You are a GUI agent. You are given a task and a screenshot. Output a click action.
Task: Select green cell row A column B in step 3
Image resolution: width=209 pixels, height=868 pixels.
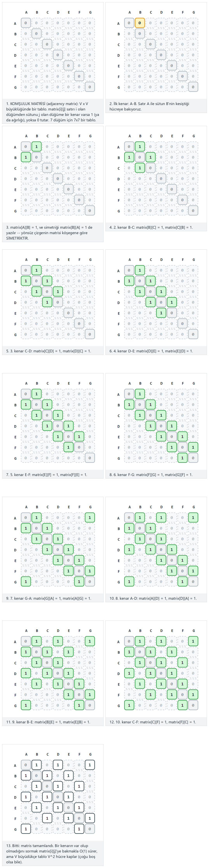[36, 147]
